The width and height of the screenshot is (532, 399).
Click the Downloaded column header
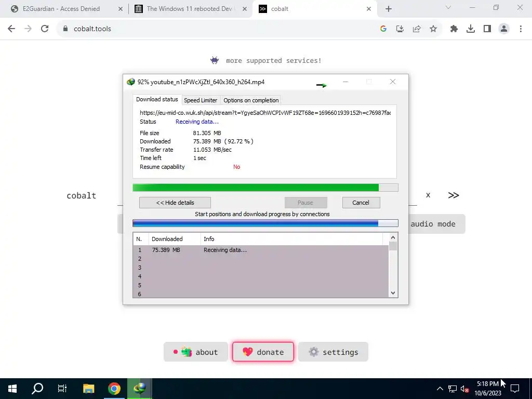tap(175, 239)
